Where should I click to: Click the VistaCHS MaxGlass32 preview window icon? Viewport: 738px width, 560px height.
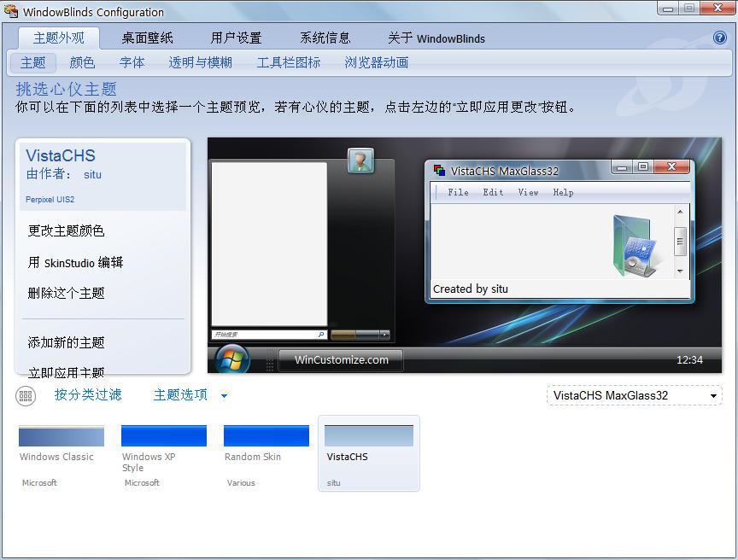coord(440,170)
